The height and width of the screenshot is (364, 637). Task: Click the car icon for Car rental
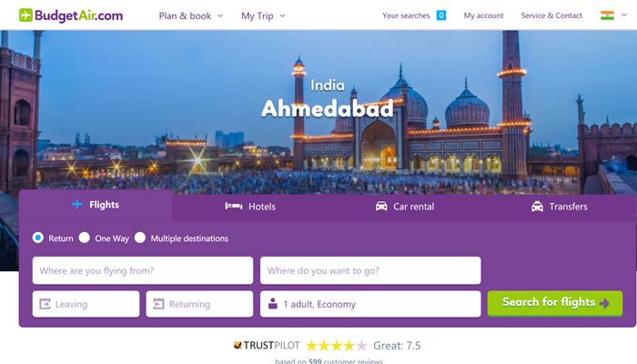381,207
